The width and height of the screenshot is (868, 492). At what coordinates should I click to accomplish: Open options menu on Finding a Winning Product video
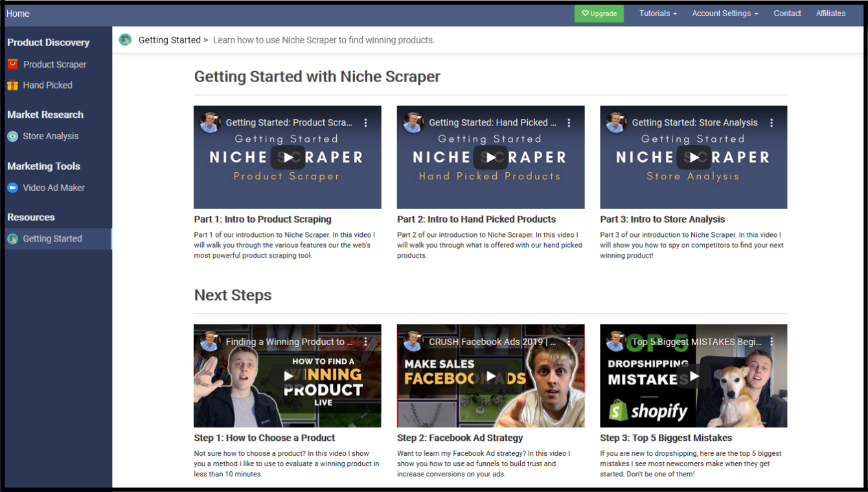[x=366, y=341]
